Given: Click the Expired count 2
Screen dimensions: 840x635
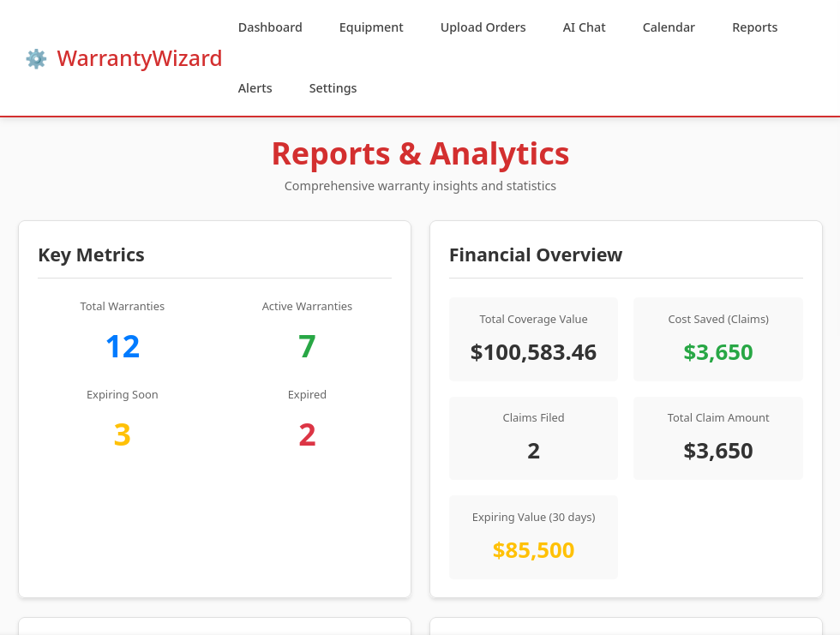Looking at the screenshot, I should click(307, 434).
